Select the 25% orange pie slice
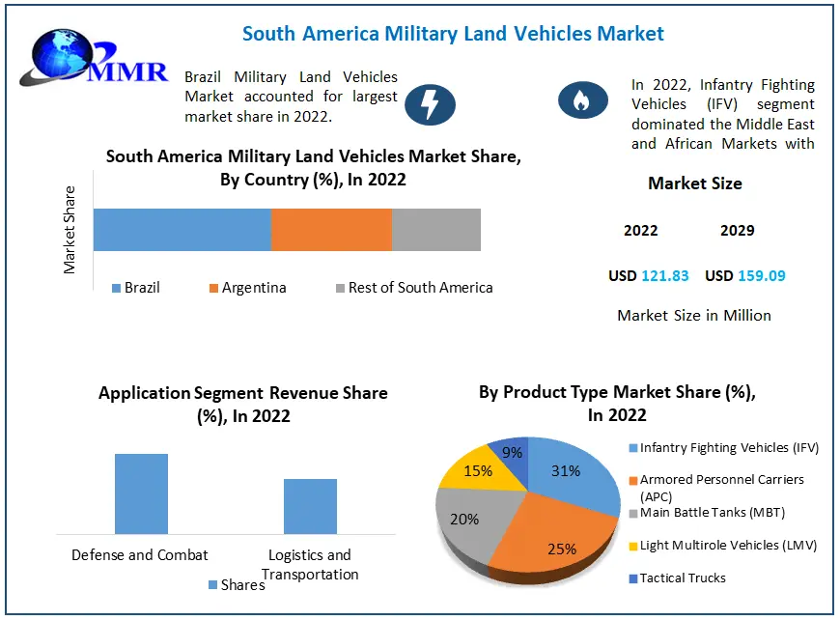 555,541
